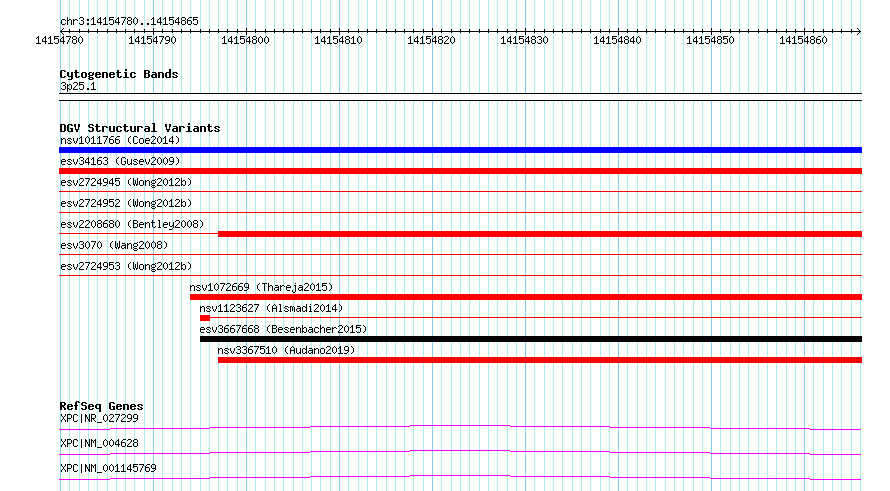
Task: Open variant nsv1011766 (Coe2014) label
Action: click(x=120, y=140)
